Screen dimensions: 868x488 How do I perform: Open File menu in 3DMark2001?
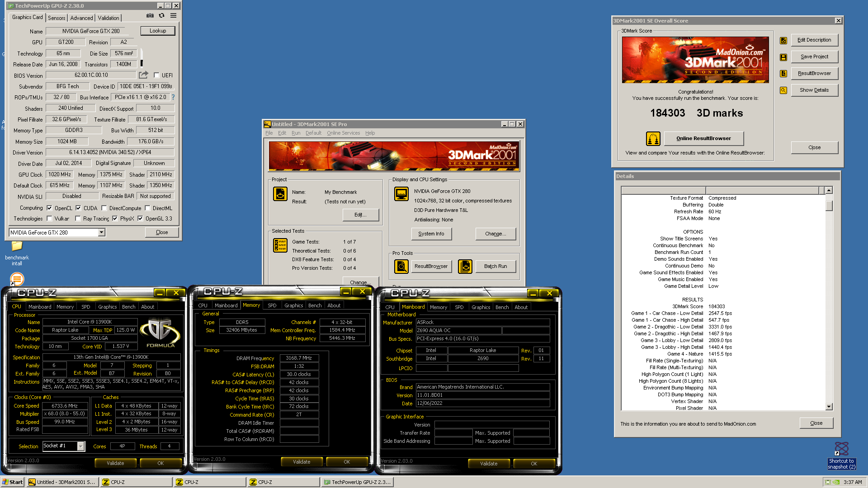[x=269, y=133]
